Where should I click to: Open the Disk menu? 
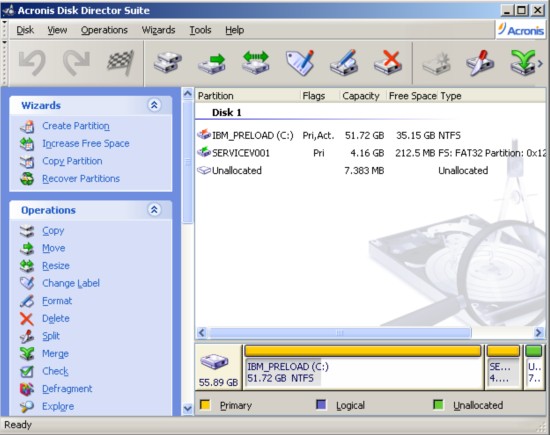pyautogui.click(x=25, y=30)
